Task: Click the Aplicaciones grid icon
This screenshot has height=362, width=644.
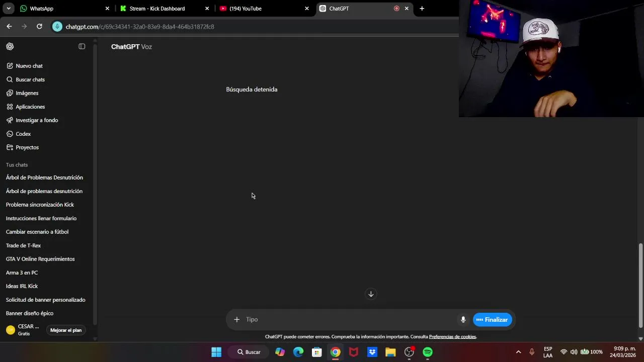Action: point(10,107)
